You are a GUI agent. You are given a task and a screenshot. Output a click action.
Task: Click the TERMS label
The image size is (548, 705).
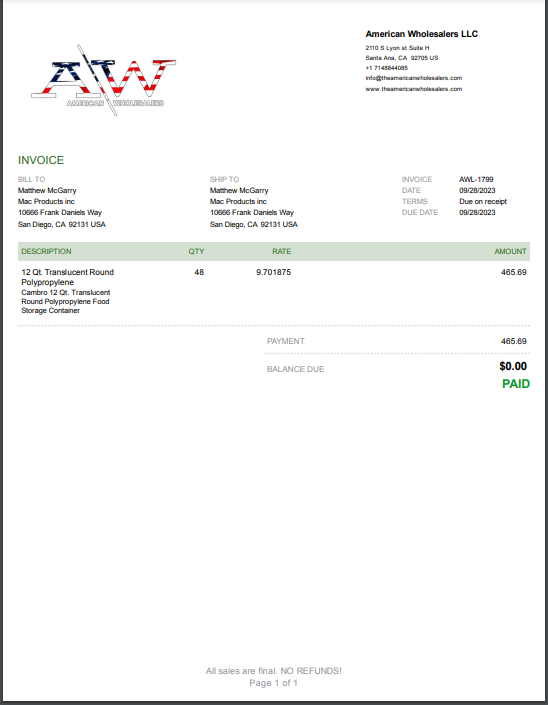tap(414, 201)
